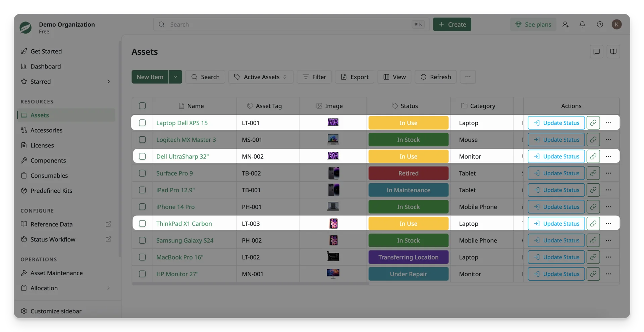Click Update Status for MacBook Pro 16"
644x332 pixels.
(x=556, y=257)
